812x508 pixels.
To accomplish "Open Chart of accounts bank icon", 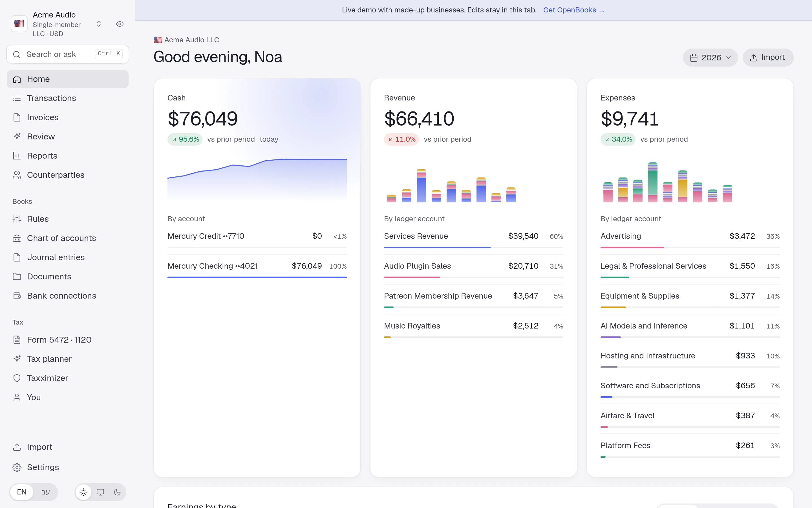I will click(x=17, y=238).
